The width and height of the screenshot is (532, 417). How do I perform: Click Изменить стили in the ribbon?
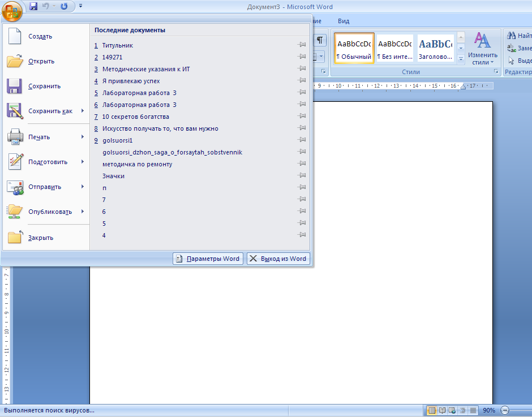pyautogui.click(x=482, y=49)
